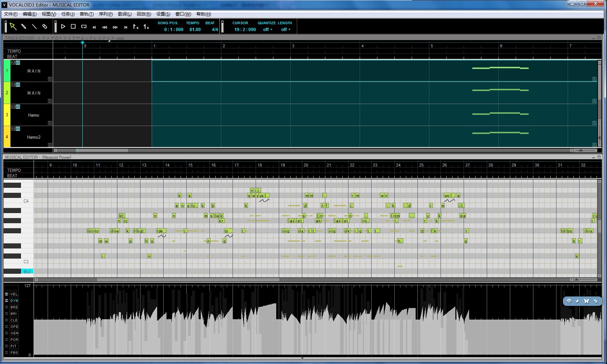Click the fast forward button
This screenshot has width=607, height=364.
click(x=115, y=27)
